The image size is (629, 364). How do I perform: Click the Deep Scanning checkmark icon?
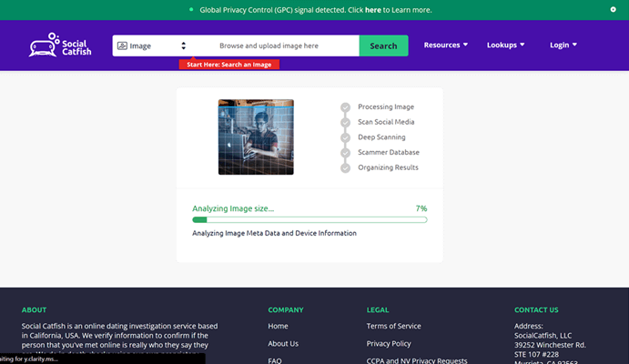pyautogui.click(x=345, y=137)
